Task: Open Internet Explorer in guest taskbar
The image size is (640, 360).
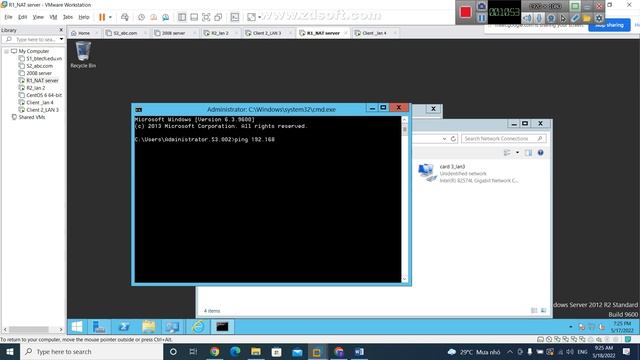Action: pos(198,327)
